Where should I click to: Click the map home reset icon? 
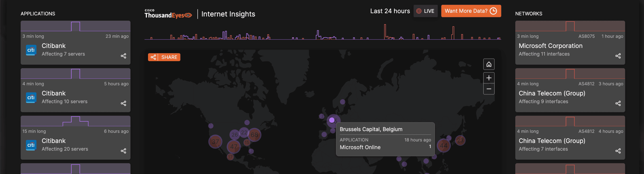(489, 64)
